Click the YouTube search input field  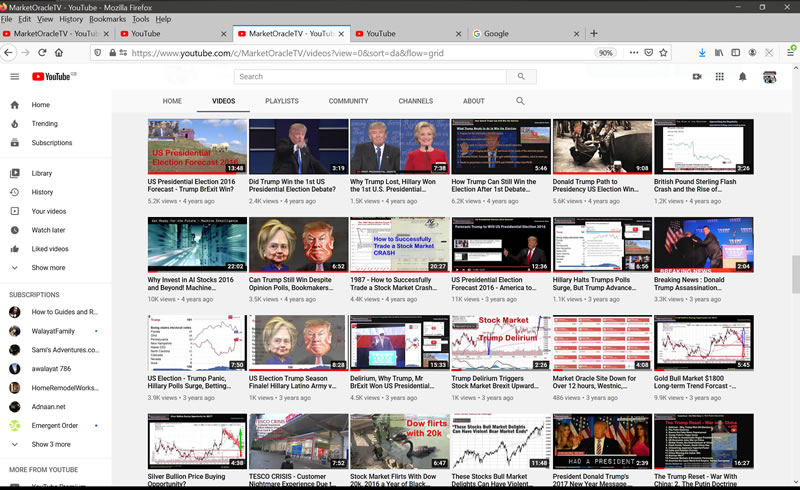[x=370, y=76]
